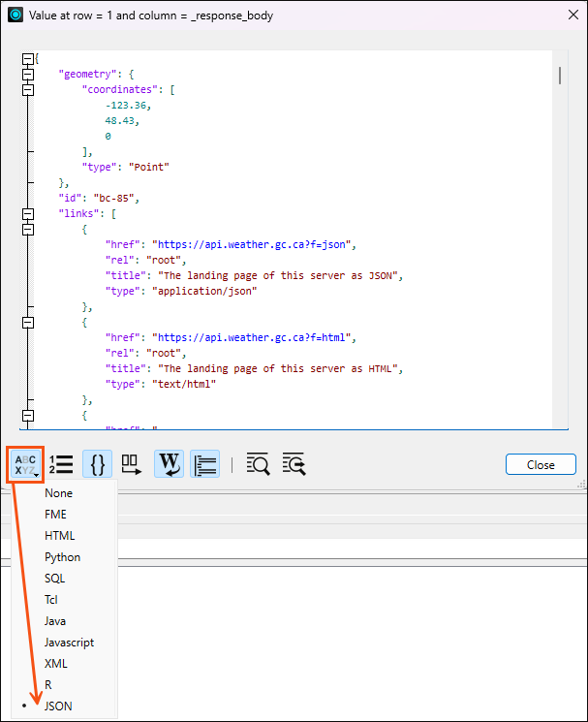Click the show whitespace/columns icon
The height and width of the screenshot is (722, 588).
coord(131,464)
